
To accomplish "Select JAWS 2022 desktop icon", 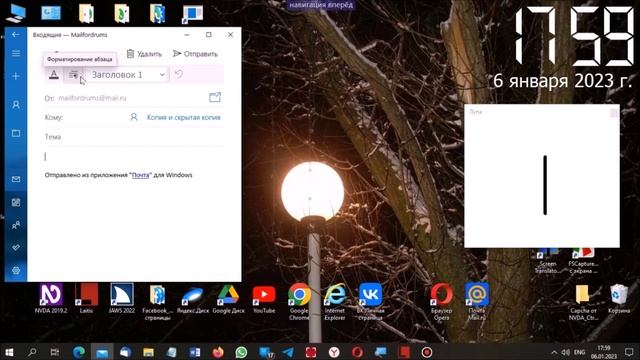I will pyautogui.click(x=122, y=298).
